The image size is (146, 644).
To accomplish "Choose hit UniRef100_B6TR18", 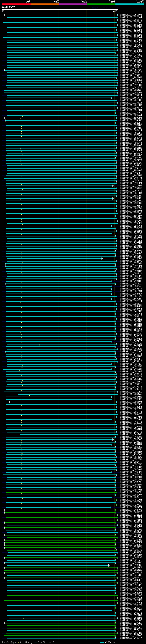I will (x=131, y=342).
